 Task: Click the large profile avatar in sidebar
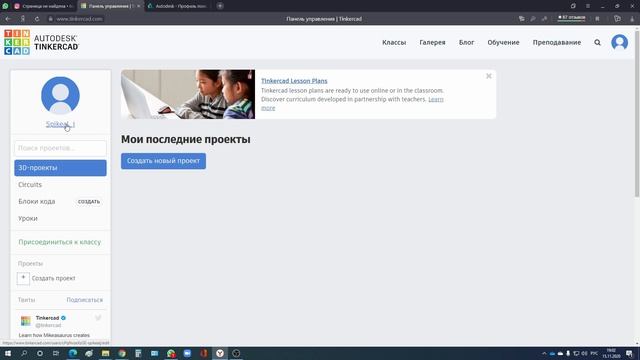[60, 96]
